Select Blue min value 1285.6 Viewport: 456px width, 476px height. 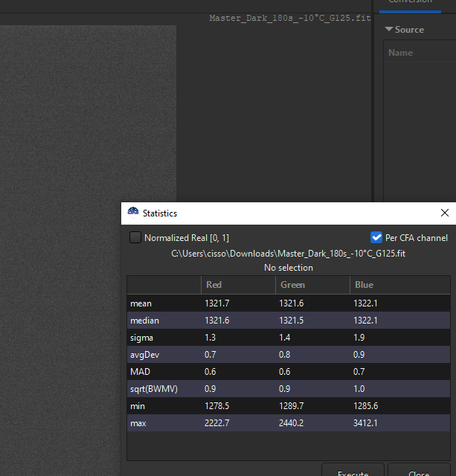point(365,406)
